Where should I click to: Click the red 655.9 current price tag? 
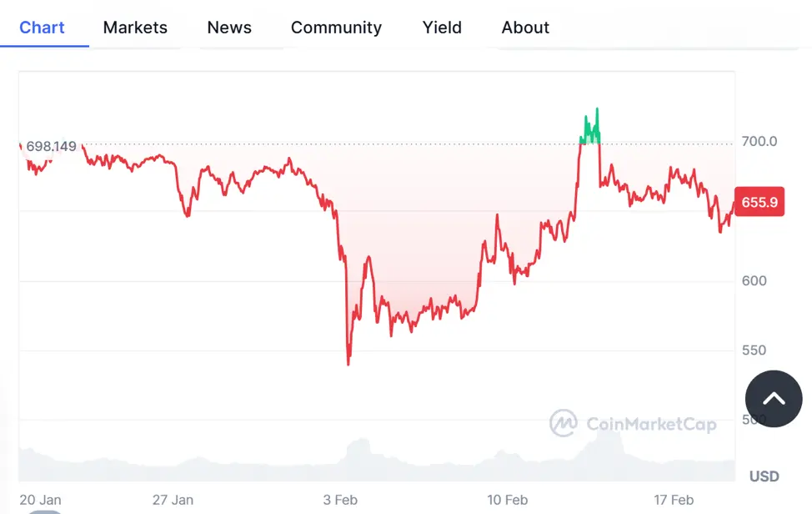(x=759, y=202)
